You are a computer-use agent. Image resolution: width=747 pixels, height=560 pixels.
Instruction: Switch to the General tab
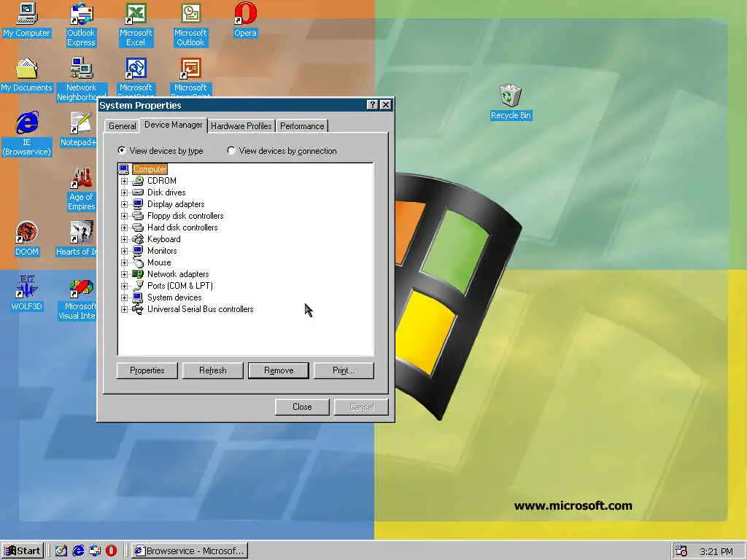pos(122,126)
